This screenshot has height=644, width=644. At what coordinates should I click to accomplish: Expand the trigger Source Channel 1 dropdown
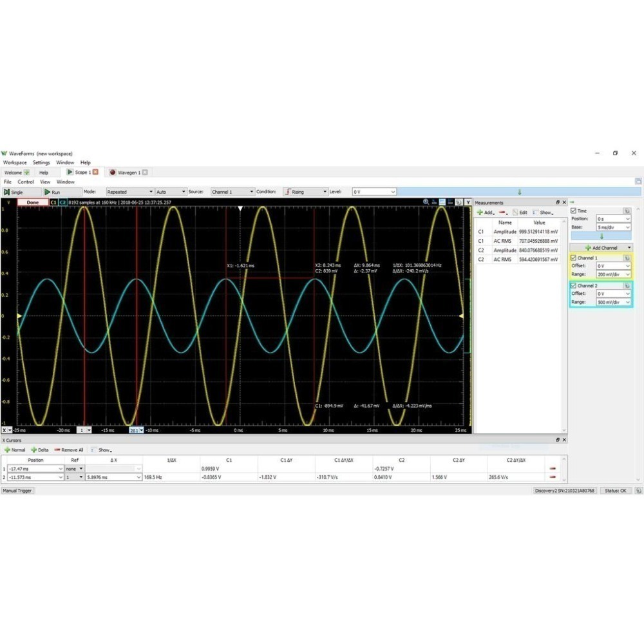[232, 192]
